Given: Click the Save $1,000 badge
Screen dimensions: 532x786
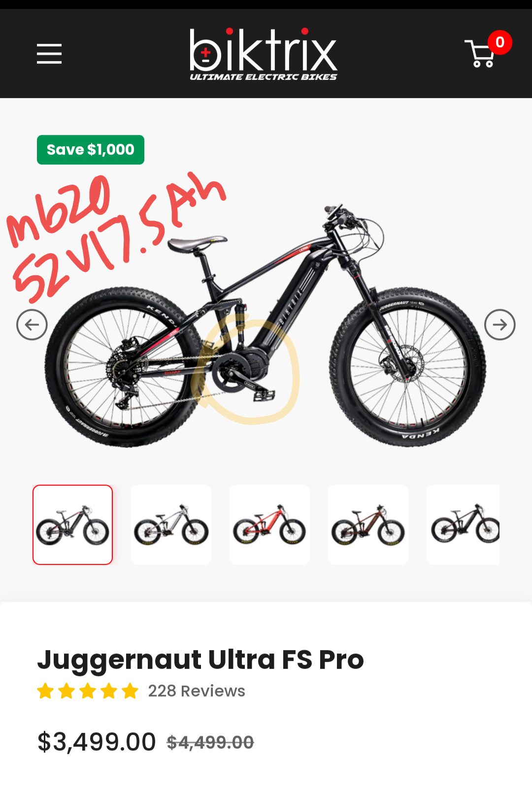Looking at the screenshot, I should coord(91,150).
